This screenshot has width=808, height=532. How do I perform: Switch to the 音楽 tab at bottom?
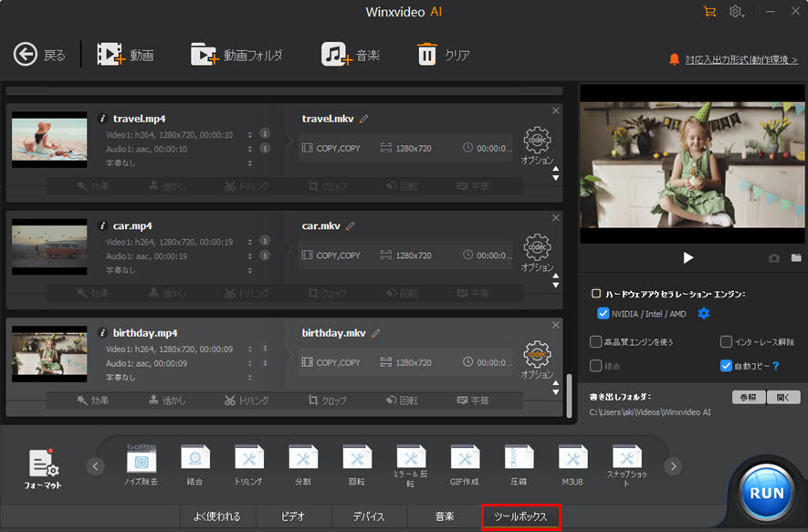click(x=445, y=516)
